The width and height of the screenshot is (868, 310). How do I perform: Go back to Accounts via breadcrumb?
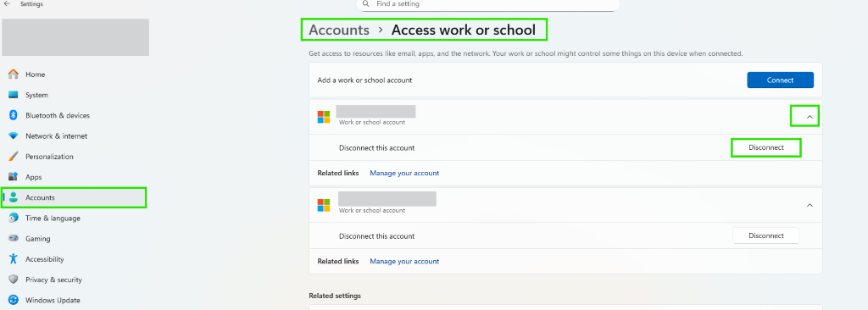point(339,30)
